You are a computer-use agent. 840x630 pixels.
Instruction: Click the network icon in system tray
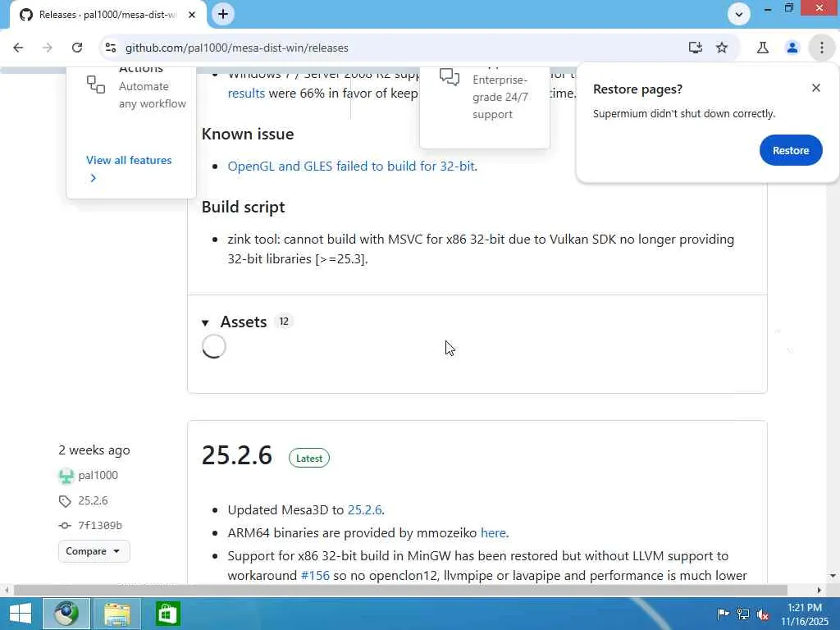click(743, 614)
